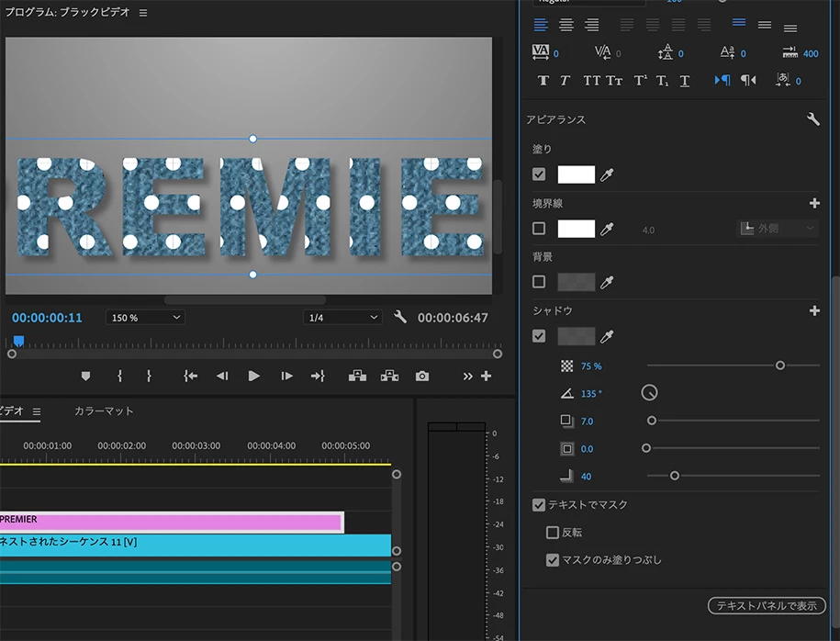Click テキストパネルで表示 button

[767, 605]
